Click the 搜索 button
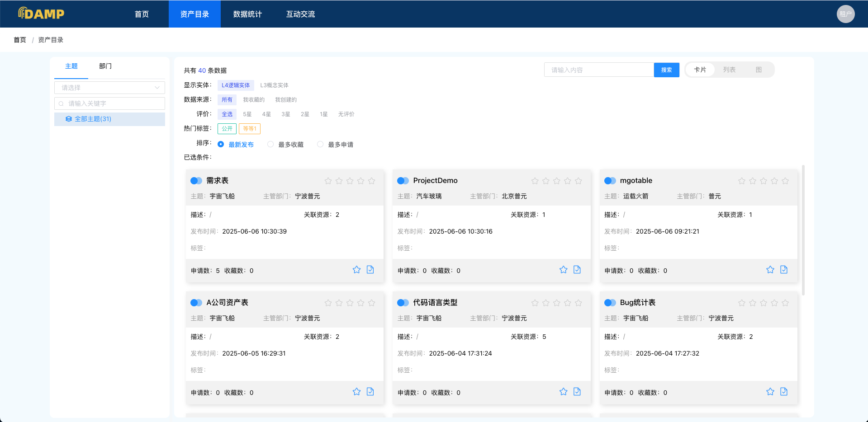This screenshot has width=868, height=422. point(666,70)
